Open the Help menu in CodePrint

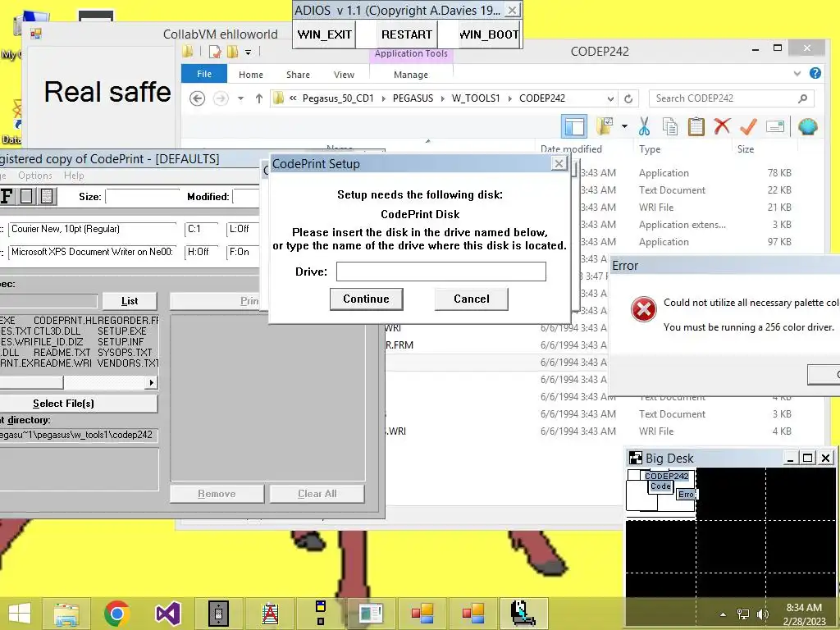pos(74,176)
